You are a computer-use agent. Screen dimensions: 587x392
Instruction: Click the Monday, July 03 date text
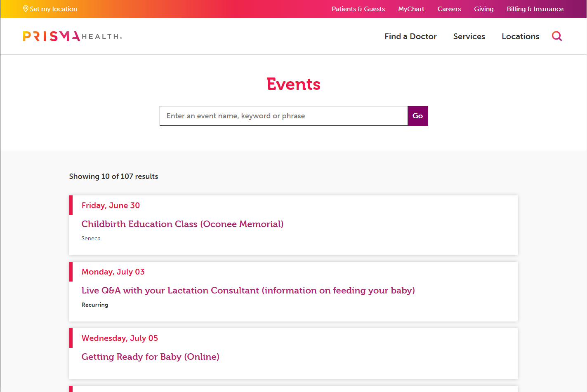[x=113, y=272]
